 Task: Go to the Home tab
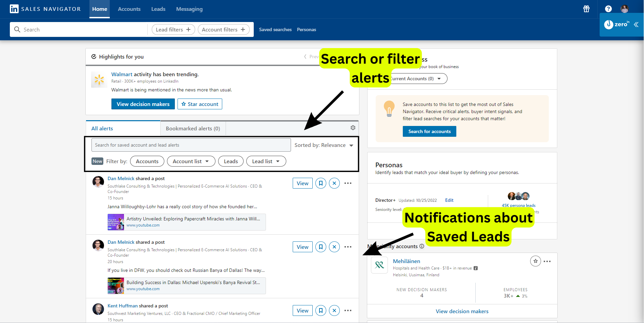coord(100,9)
